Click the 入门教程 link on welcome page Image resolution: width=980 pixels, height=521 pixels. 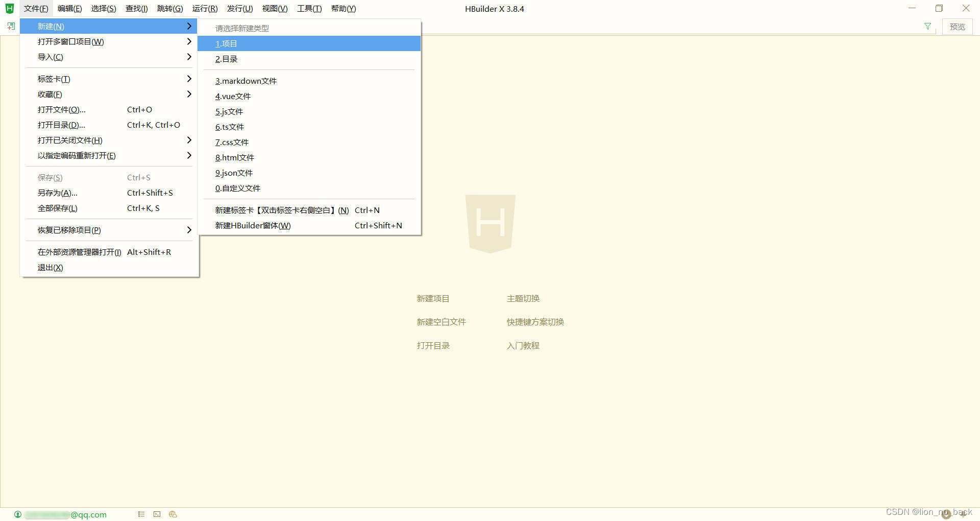[x=523, y=345]
